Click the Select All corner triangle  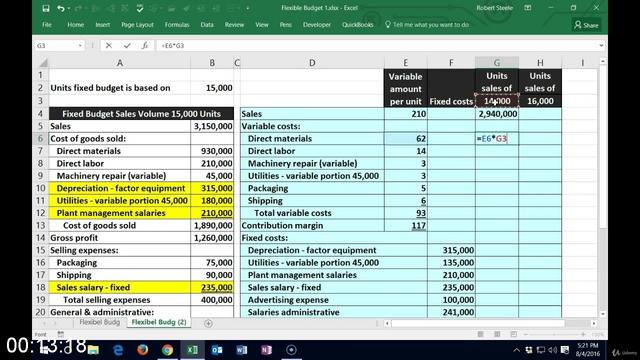[42, 63]
